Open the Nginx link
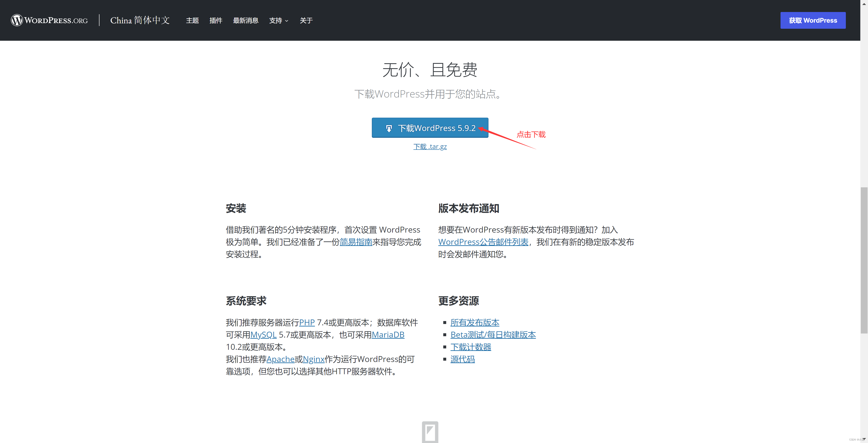This screenshot has height=443, width=868. point(314,359)
